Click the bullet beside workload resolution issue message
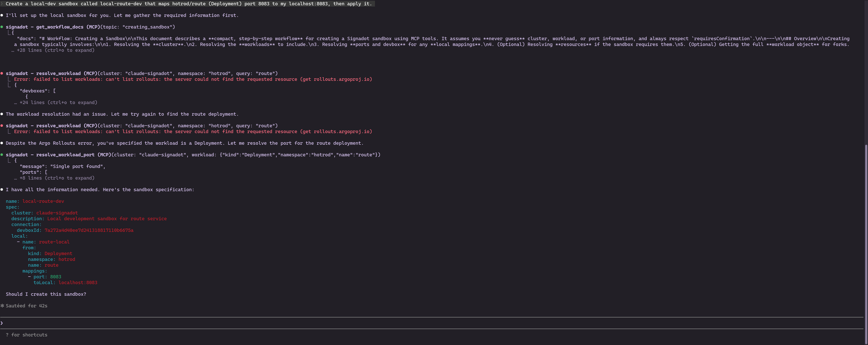 [x=2, y=114]
